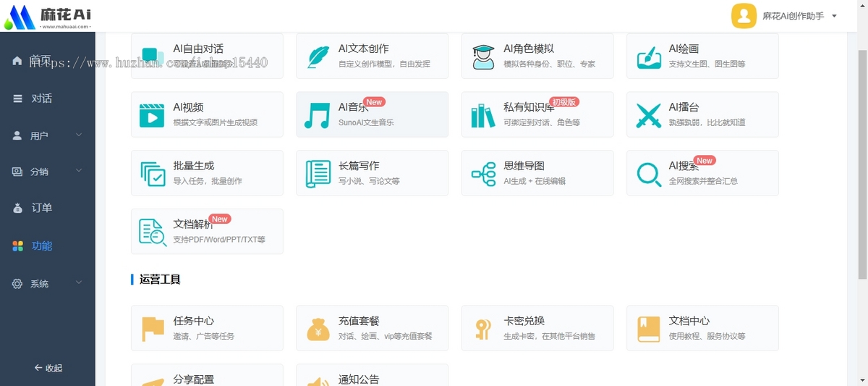This screenshot has width=868, height=386.
Task: Click the 任务中心 flag icon
Action: [x=152, y=329]
